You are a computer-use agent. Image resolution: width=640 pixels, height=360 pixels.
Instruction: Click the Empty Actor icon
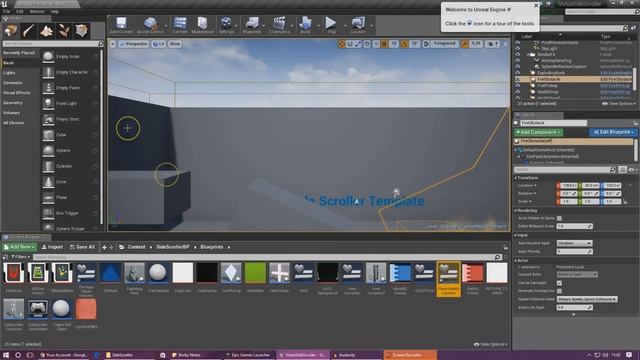(x=48, y=57)
